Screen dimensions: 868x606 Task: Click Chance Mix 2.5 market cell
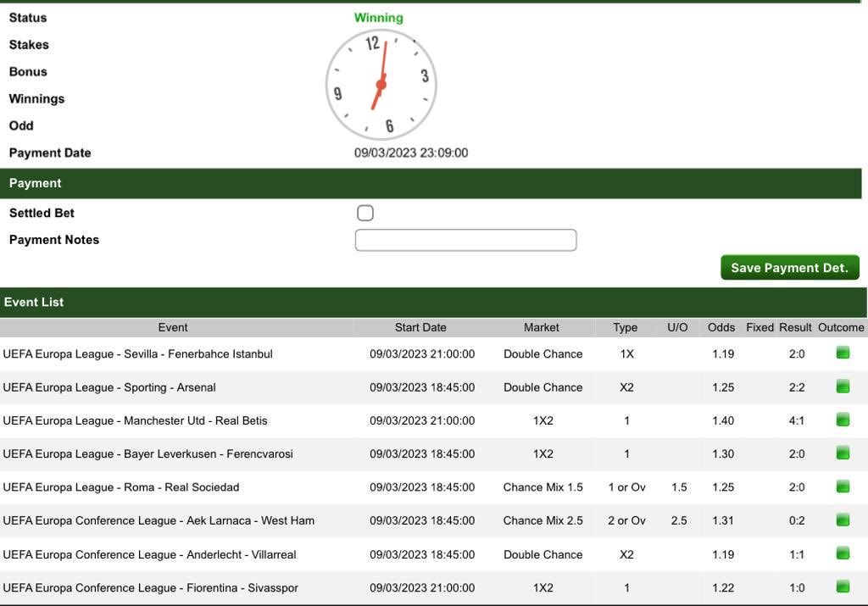(x=543, y=520)
